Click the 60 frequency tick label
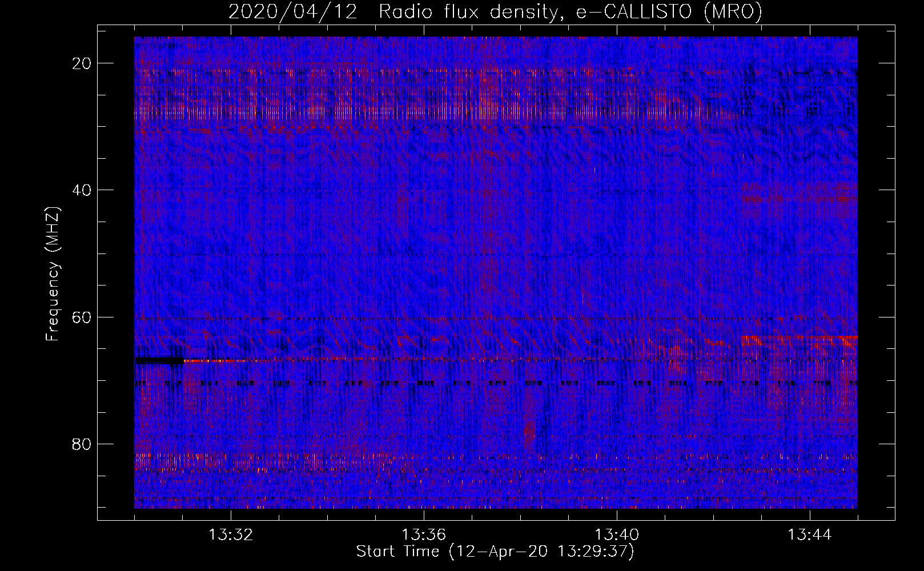Image resolution: width=924 pixels, height=571 pixels. 82,317
